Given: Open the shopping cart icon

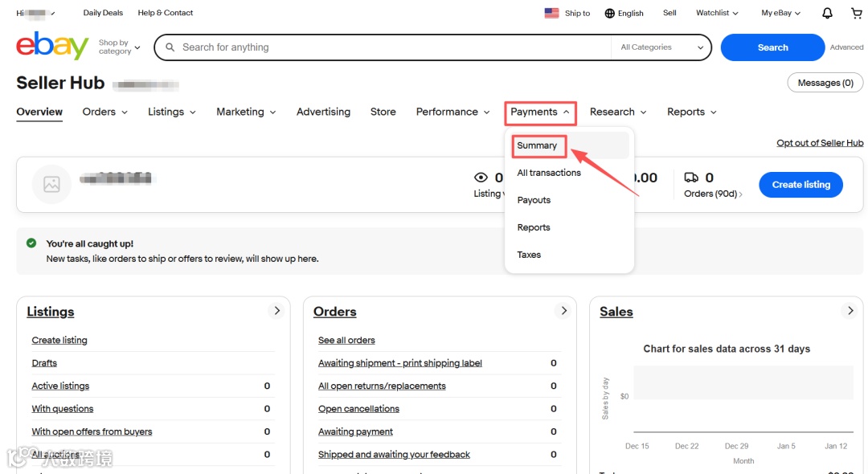Looking at the screenshot, I should tap(857, 14).
